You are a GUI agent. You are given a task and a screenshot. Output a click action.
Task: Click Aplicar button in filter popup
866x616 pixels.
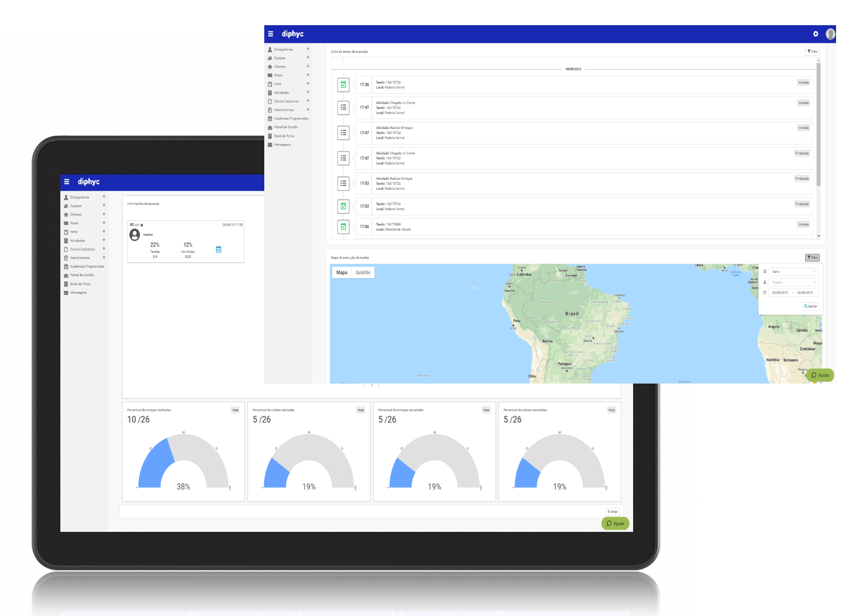pos(811,306)
